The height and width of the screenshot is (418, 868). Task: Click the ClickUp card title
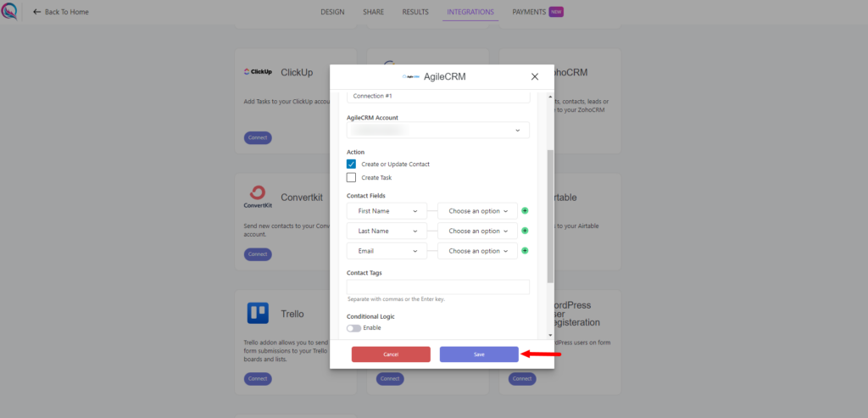[297, 73]
